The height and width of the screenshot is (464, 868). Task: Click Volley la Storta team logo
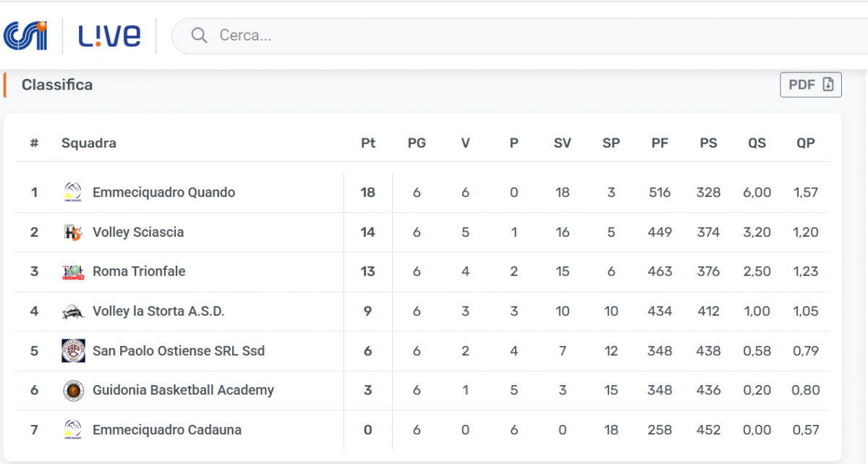[x=73, y=312]
